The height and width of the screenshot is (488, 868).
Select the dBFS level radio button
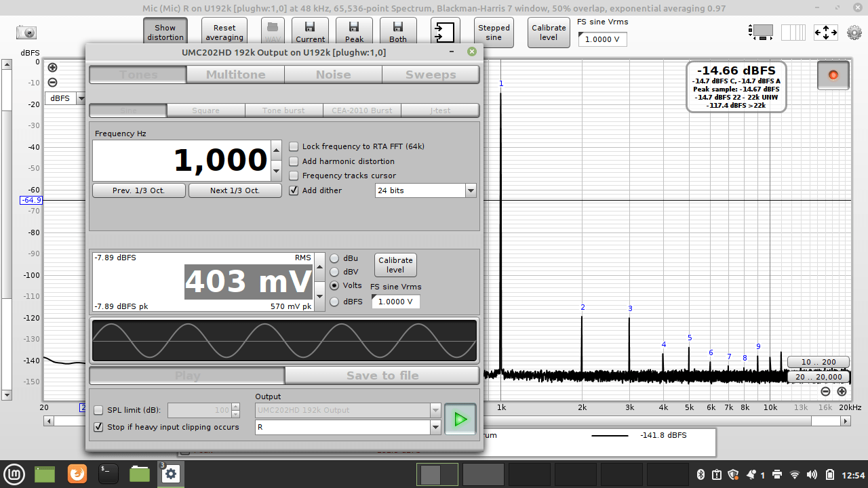pyautogui.click(x=334, y=302)
